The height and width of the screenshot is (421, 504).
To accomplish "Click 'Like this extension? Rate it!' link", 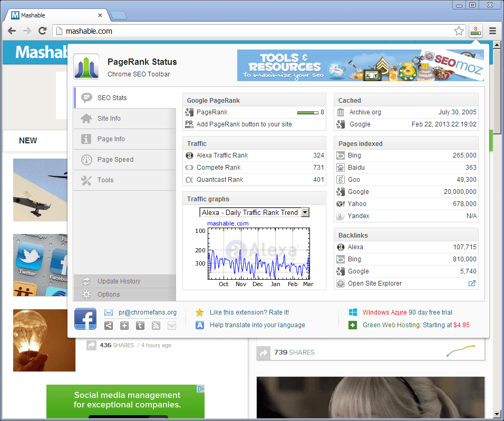I will click(x=249, y=312).
